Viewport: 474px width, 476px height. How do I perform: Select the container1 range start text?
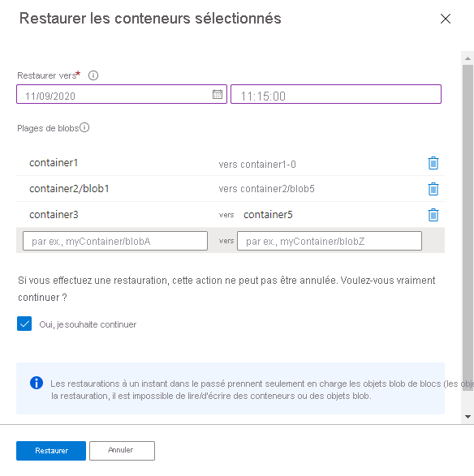click(x=54, y=163)
